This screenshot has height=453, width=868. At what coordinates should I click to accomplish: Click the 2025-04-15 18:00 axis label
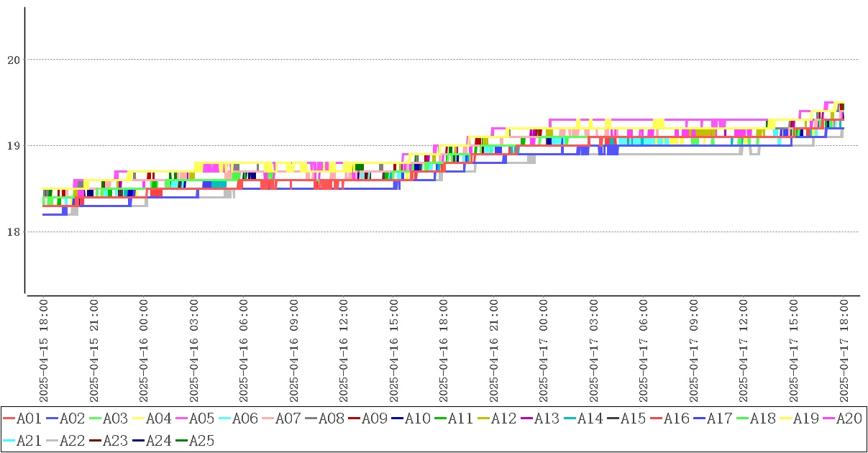pyautogui.click(x=43, y=352)
